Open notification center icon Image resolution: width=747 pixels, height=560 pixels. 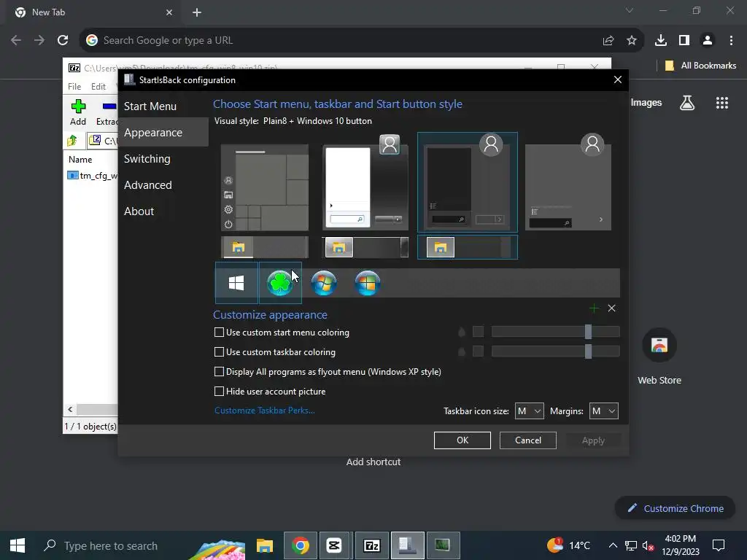click(719, 545)
